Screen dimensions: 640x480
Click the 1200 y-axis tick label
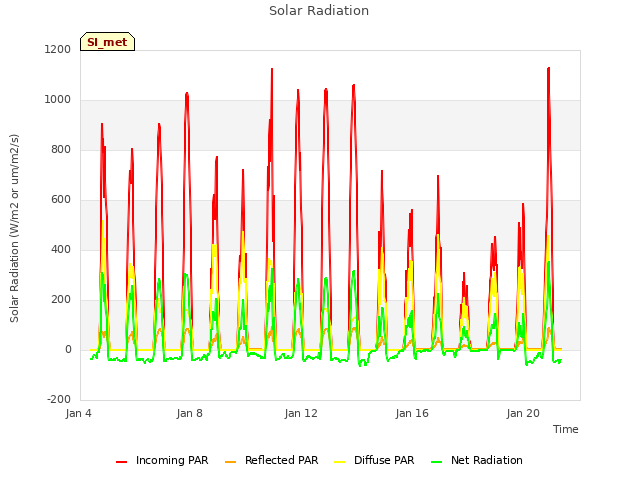[58, 49]
